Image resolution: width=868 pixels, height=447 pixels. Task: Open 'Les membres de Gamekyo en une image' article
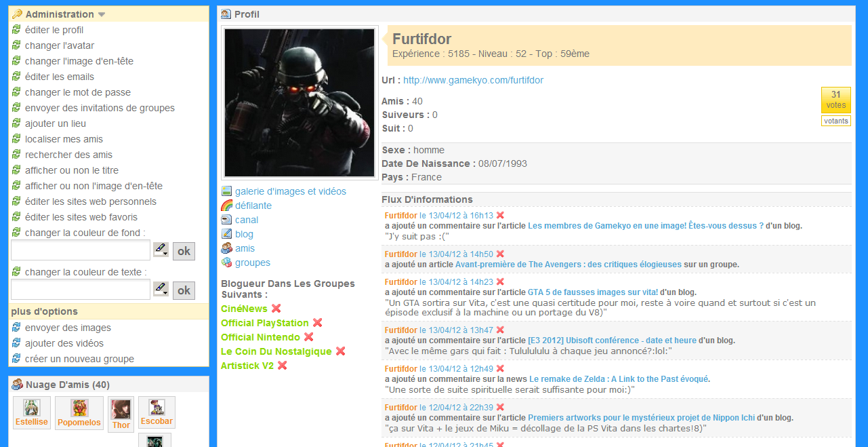[646, 226]
